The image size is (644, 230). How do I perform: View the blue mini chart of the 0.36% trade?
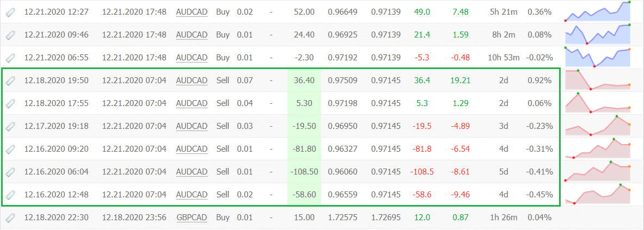598,11
